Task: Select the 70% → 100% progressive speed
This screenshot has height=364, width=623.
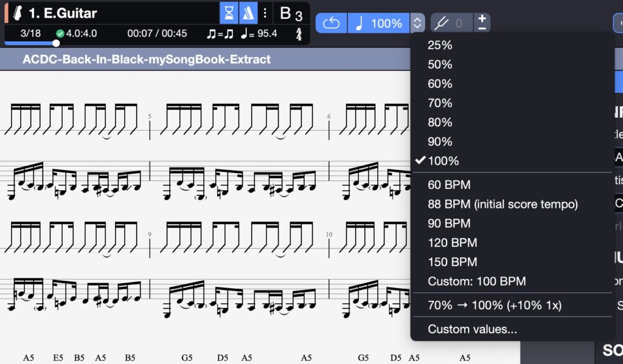Action: [x=494, y=305]
